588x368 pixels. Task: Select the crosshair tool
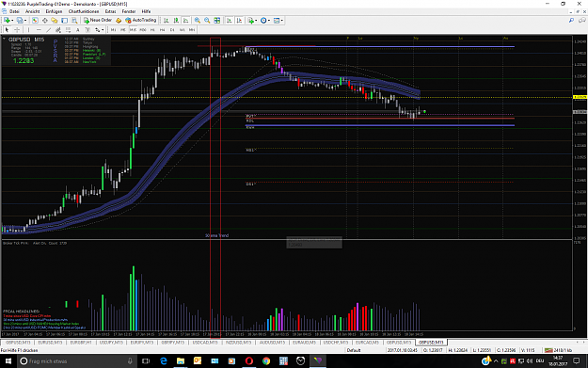(17, 29)
